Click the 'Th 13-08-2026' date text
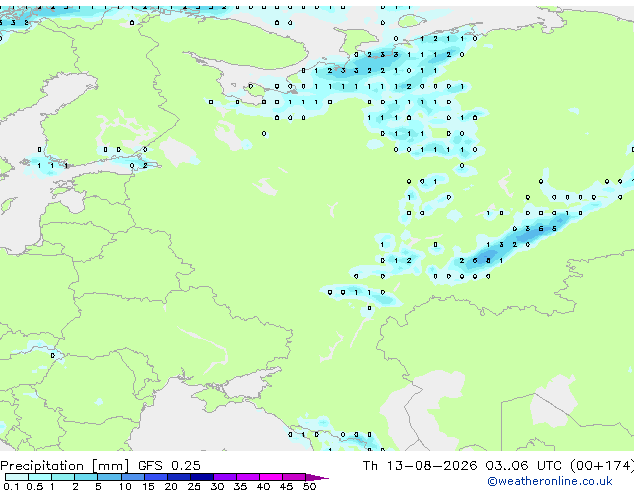634x490 pixels. 420,466
